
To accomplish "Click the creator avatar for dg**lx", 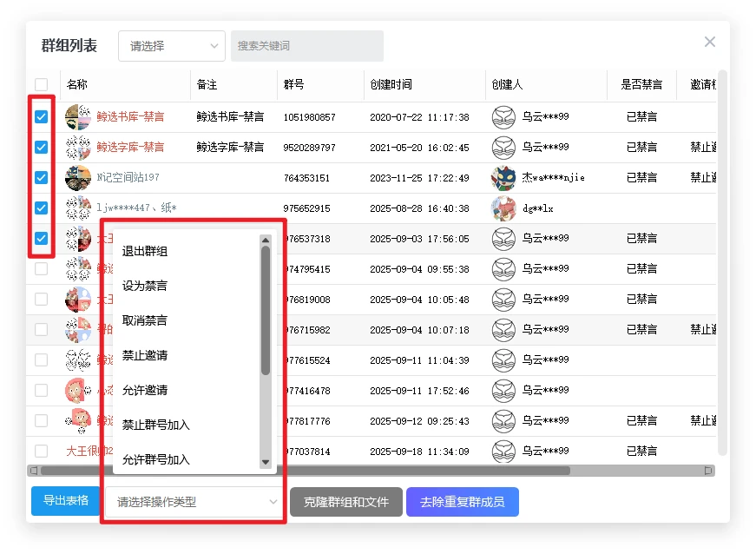I will coord(503,208).
